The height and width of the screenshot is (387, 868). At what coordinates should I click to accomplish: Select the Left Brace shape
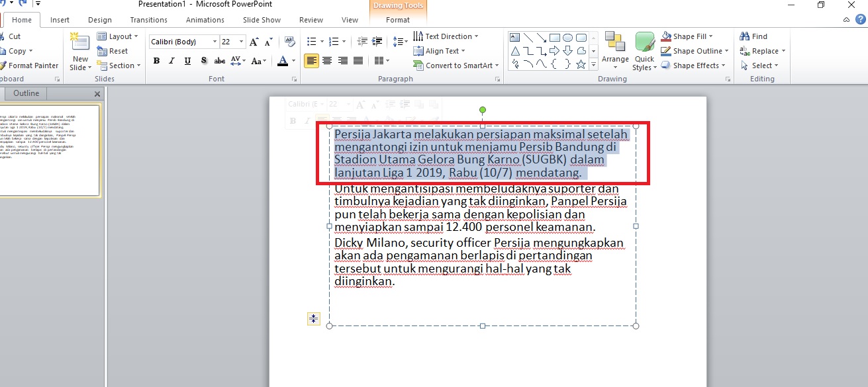[x=555, y=64]
